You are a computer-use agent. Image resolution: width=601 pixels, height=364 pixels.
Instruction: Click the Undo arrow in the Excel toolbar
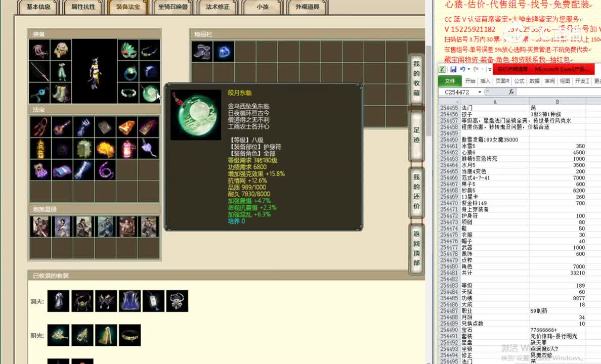click(462, 69)
